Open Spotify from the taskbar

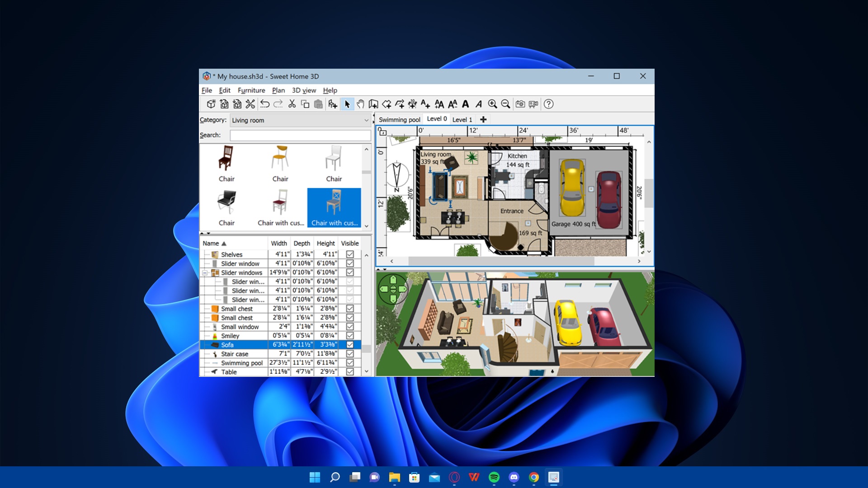pos(494,477)
